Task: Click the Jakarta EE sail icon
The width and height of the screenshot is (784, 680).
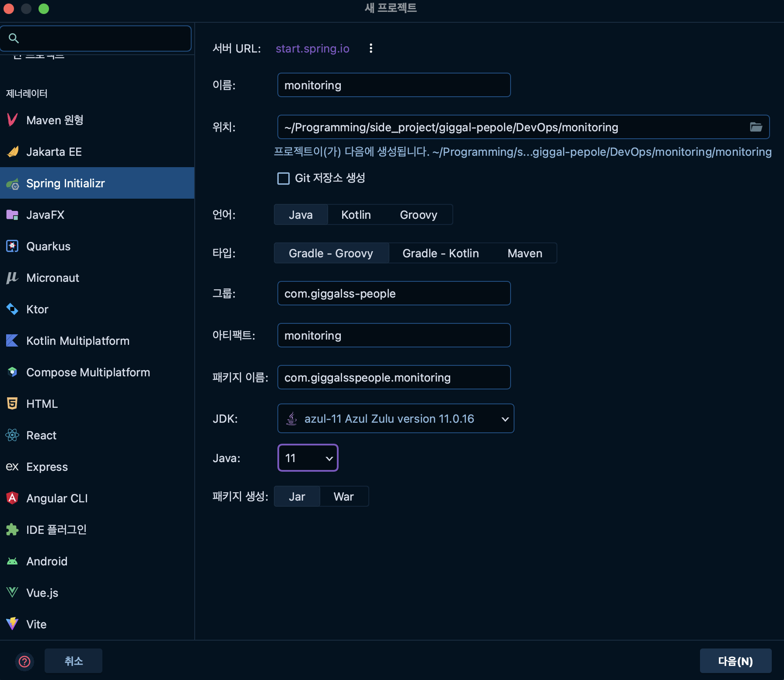Action: 12,151
